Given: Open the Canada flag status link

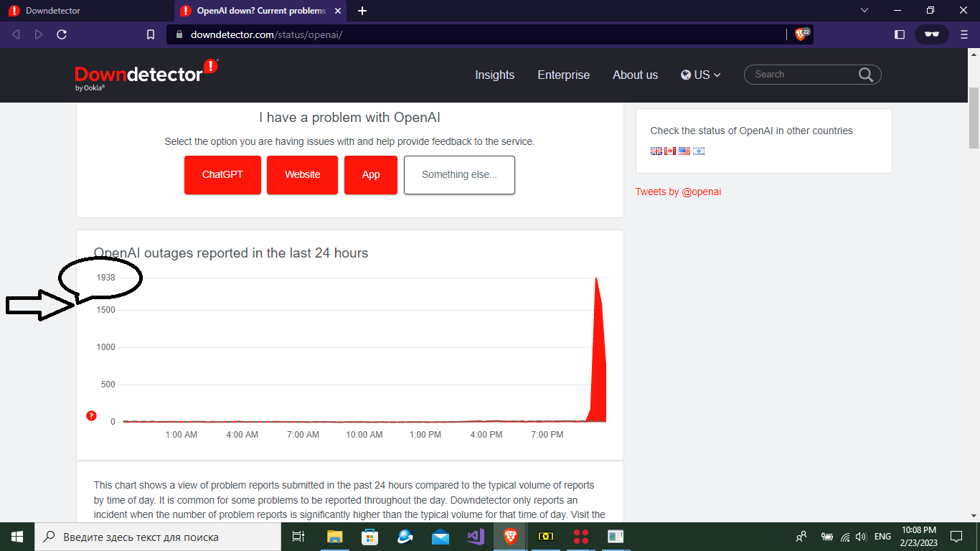Looking at the screenshot, I should point(670,151).
